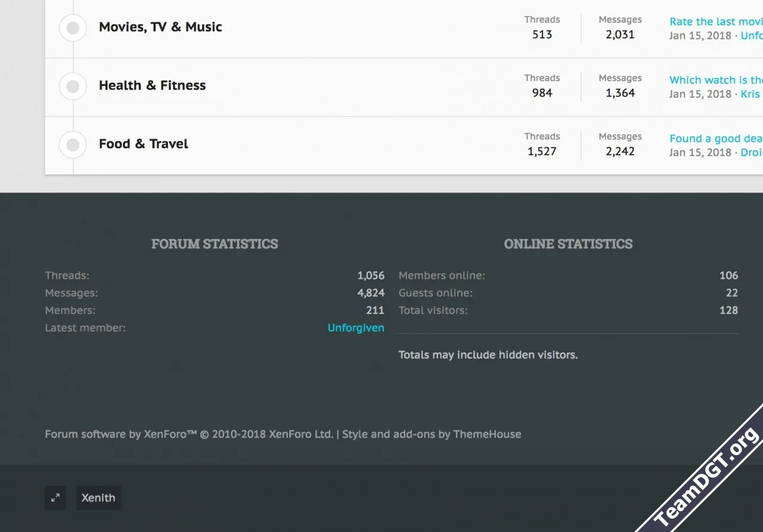Click the truncated poster name in Movies row

coord(752,36)
